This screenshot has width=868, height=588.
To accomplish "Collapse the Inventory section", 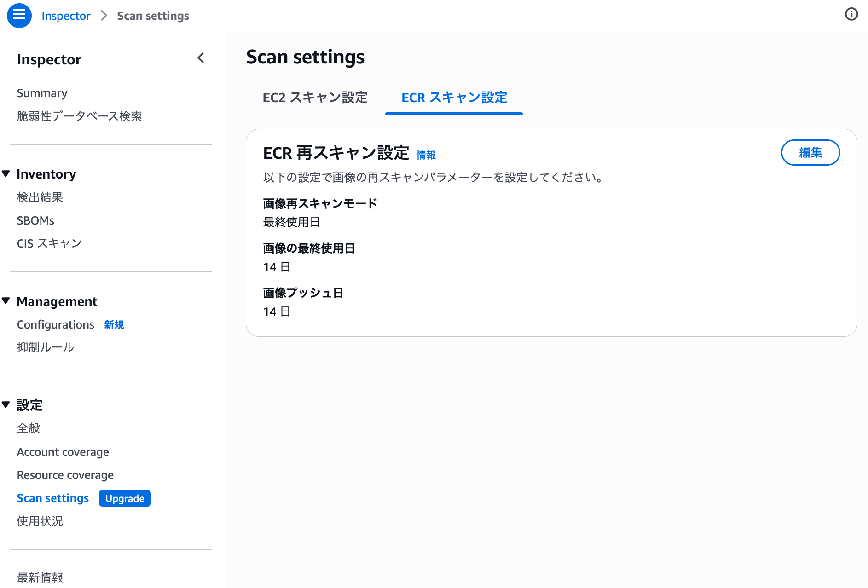I will tap(6, 174).
